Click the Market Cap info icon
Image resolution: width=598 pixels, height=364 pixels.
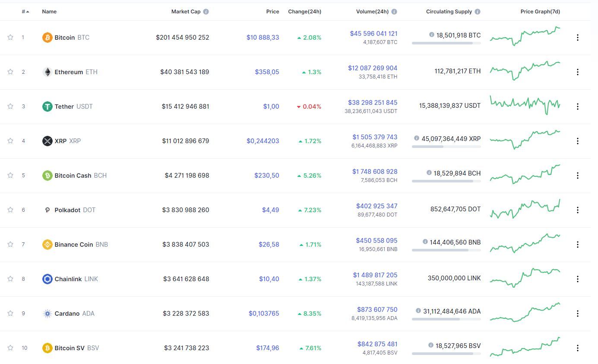coord(206,12)
